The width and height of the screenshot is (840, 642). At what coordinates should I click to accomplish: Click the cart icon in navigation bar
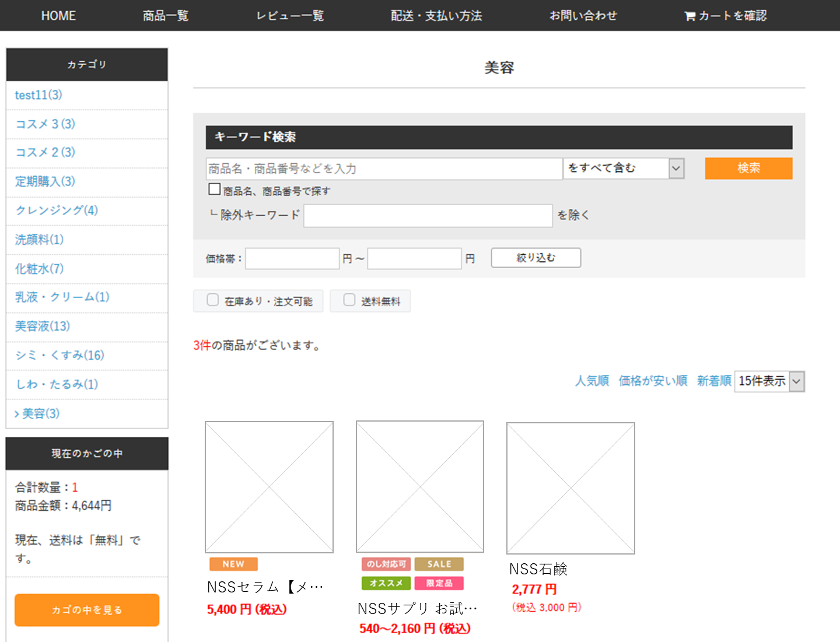689,16
